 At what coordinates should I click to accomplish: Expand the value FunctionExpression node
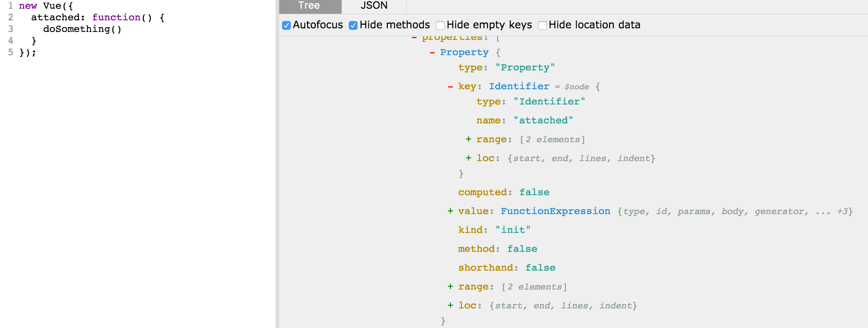(450, 211)
